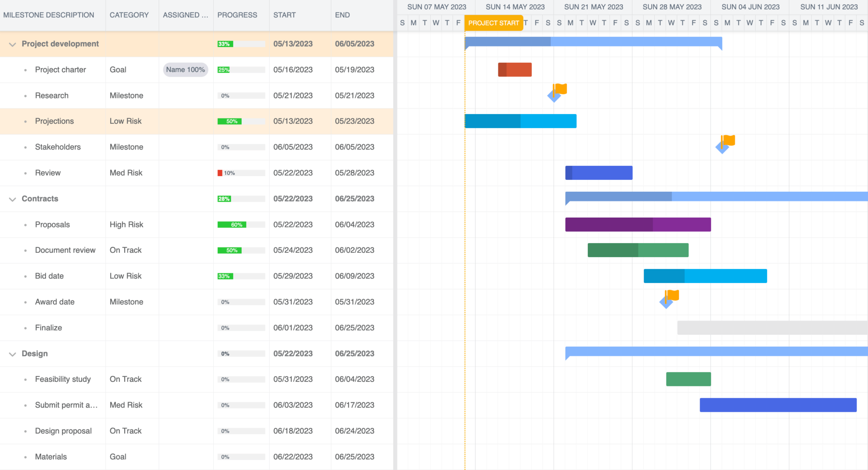Select the Document review green Gantt bar
Viewport: 868px width, 470px height.
638,250
